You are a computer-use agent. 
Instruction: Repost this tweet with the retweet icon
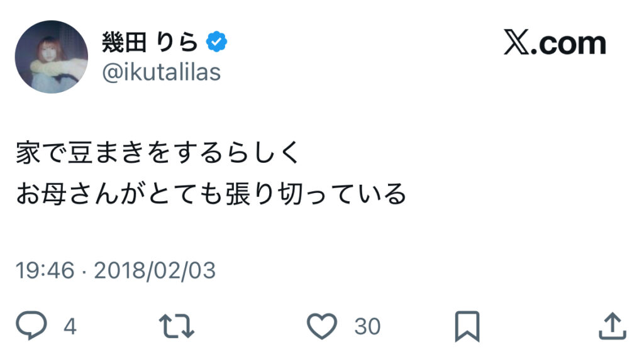pos(177,326)
